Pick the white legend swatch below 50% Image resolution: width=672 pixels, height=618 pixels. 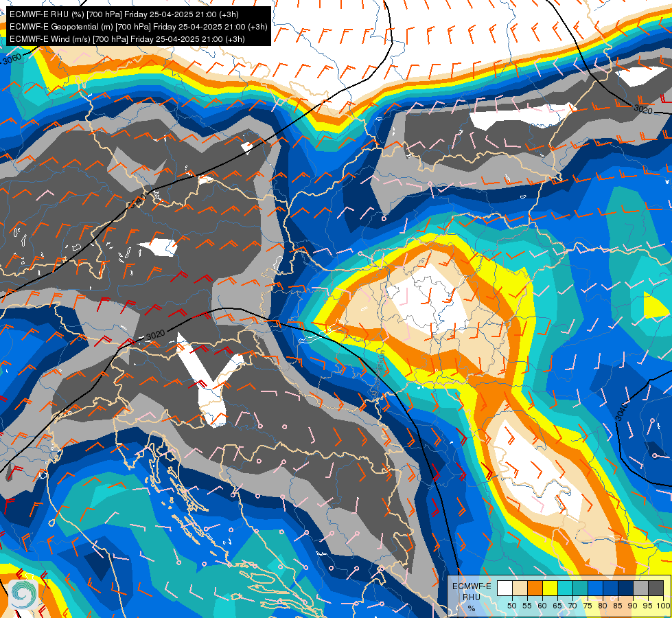pos(505,588)
